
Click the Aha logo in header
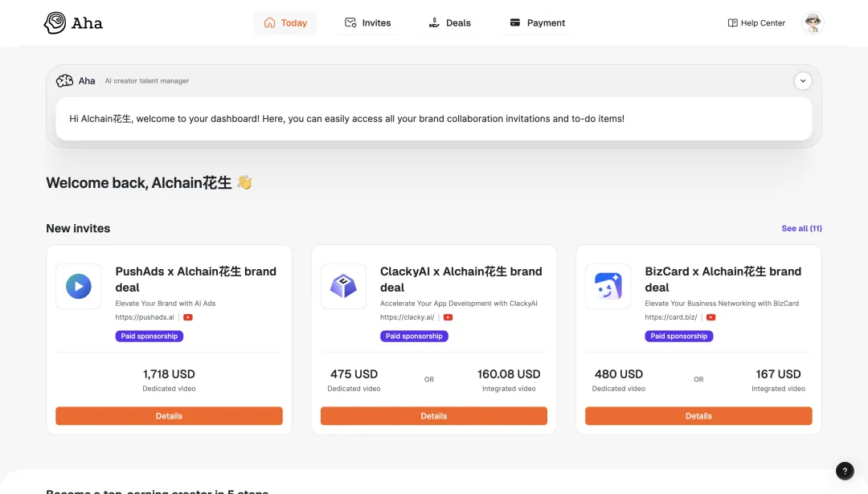(x=73, y=22)
